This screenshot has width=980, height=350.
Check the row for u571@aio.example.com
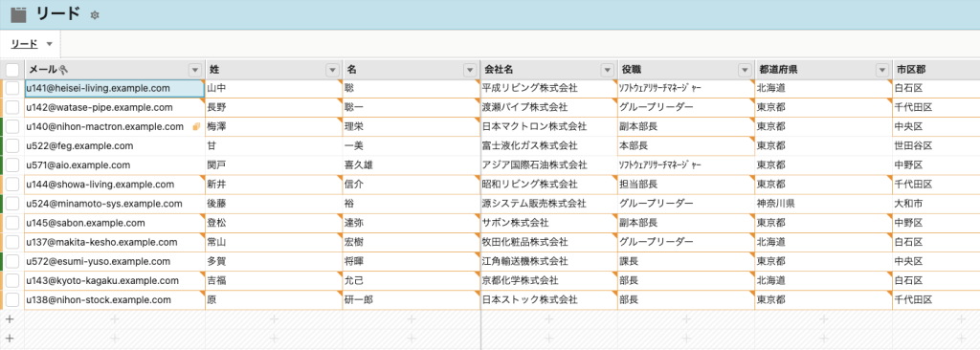click(12, 165)
